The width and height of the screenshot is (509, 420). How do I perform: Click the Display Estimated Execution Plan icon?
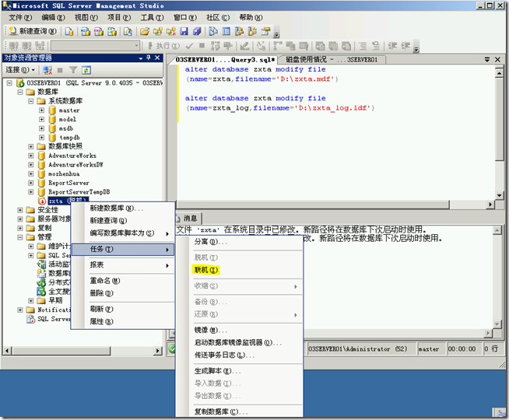[x=216, y=46]
